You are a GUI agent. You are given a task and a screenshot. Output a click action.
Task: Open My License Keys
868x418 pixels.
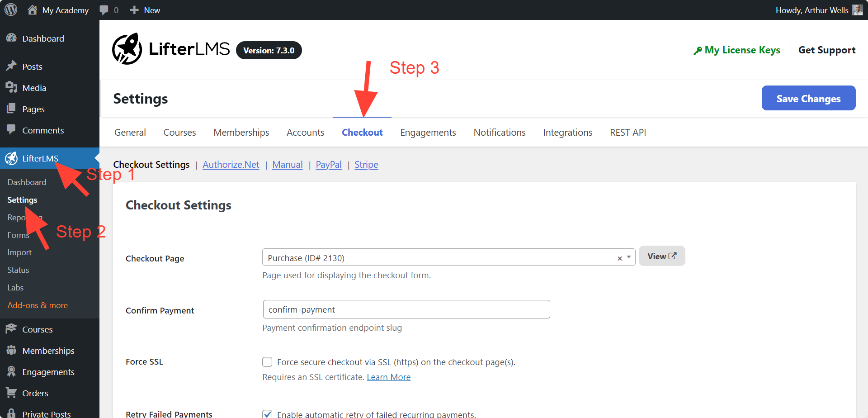742,50
